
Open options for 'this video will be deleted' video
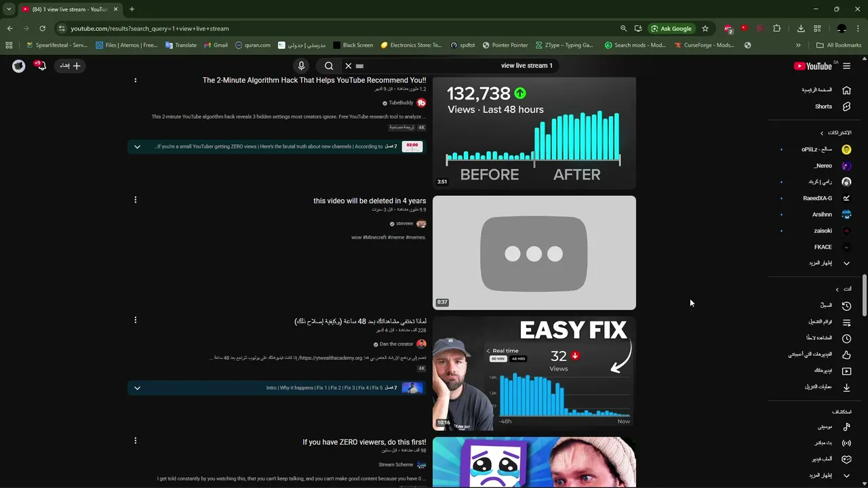135,200
